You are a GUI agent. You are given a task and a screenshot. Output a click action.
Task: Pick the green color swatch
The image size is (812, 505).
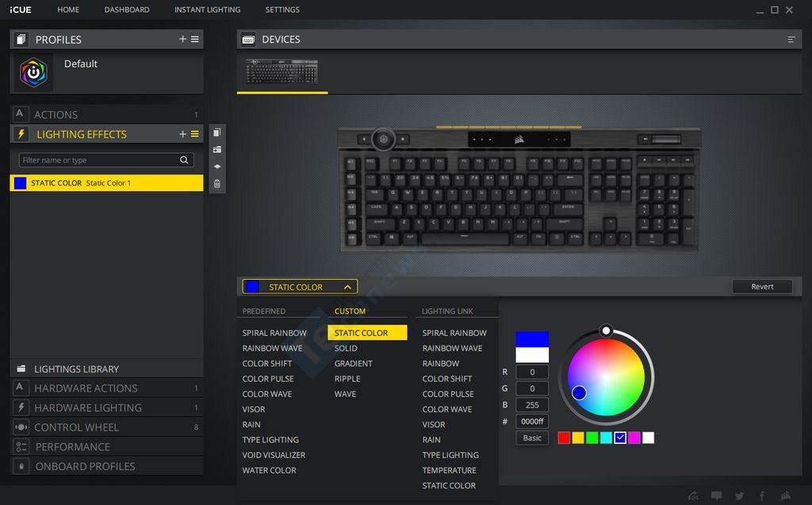(592, 438)
